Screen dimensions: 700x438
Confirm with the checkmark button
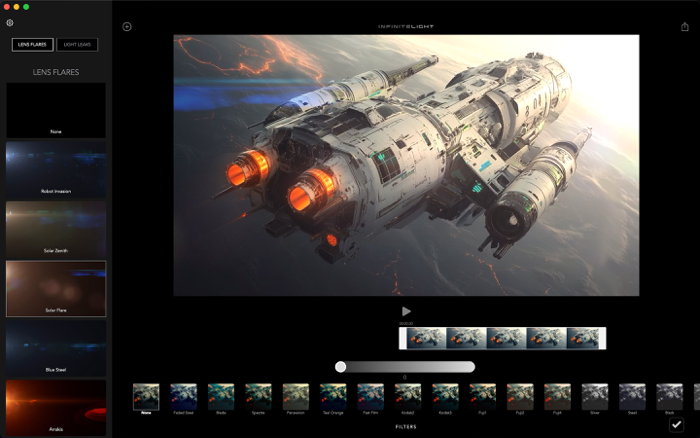(x=676, y=425)
